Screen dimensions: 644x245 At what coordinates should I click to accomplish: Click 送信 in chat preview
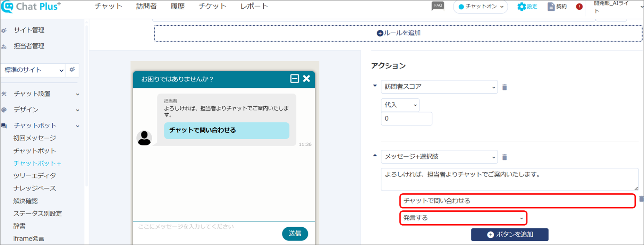tap(295, 234)
